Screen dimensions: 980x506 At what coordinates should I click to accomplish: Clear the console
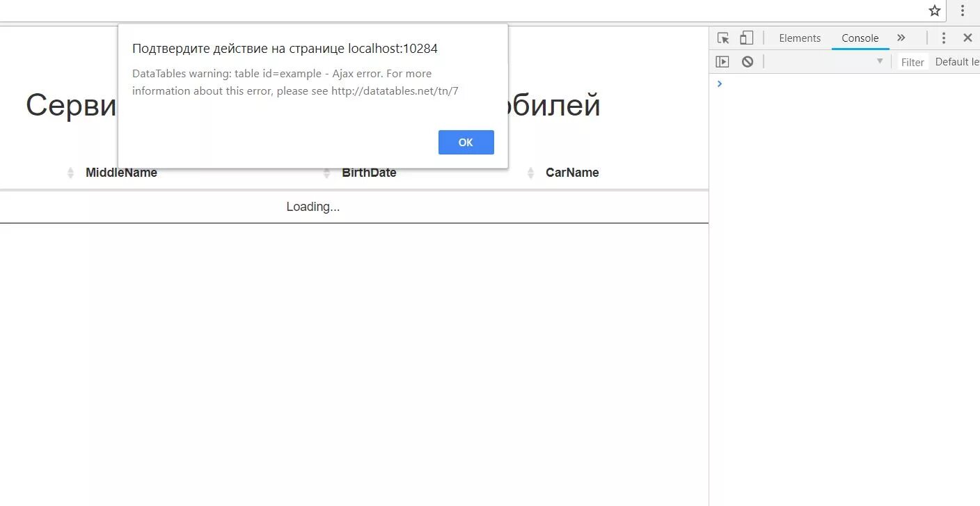748,62
